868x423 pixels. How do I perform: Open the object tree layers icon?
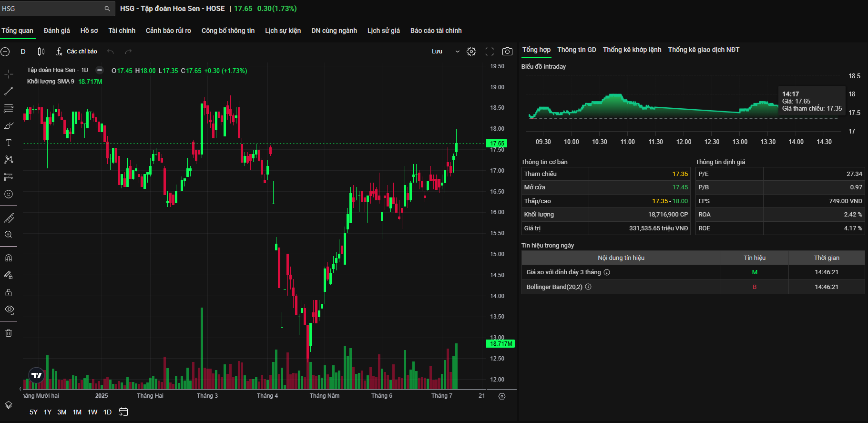(x=9, y=405)
